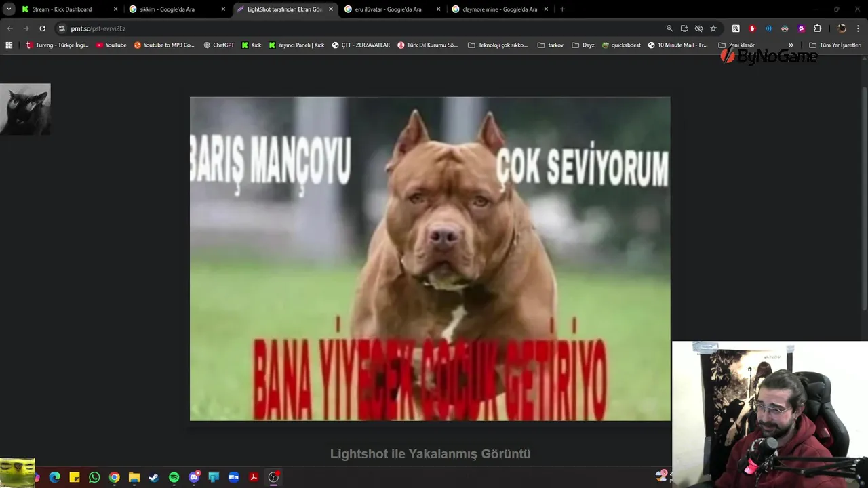Open the Tüm Yer İşaretleri folder
Screen dimensions: 868x488
(835, 45)
